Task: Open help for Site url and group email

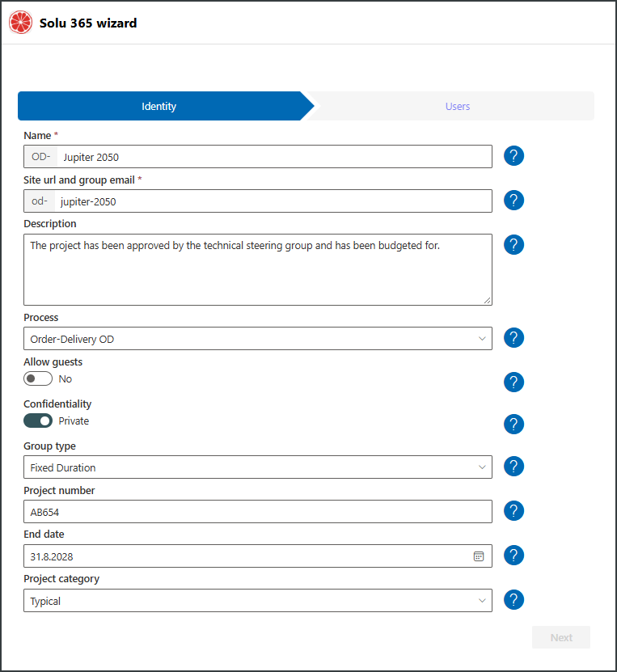Action: [513, 200]
